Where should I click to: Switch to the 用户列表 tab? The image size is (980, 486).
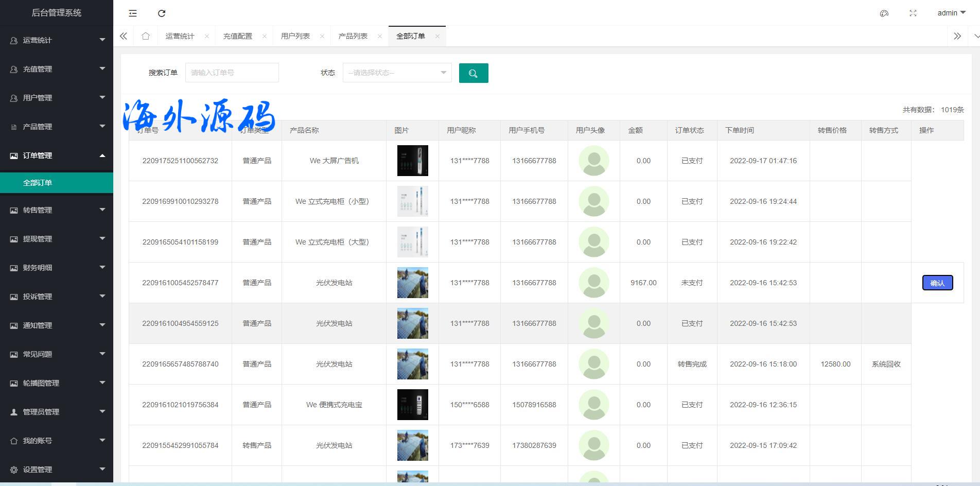tap(295, 36)
